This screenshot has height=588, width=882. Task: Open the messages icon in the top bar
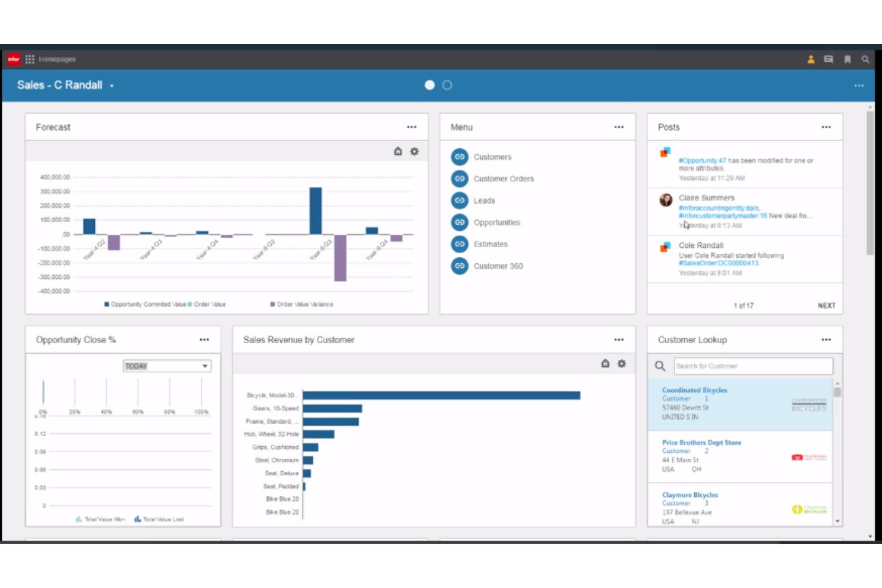click(828, 59)
